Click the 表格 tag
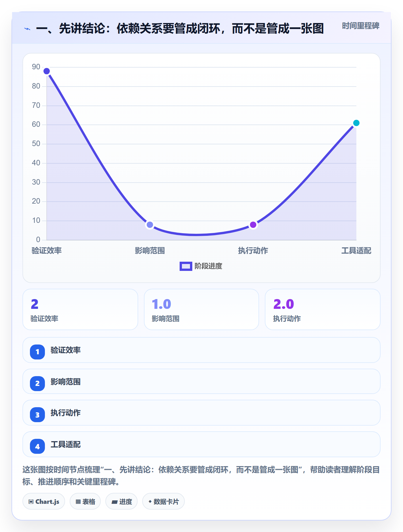 85,502
